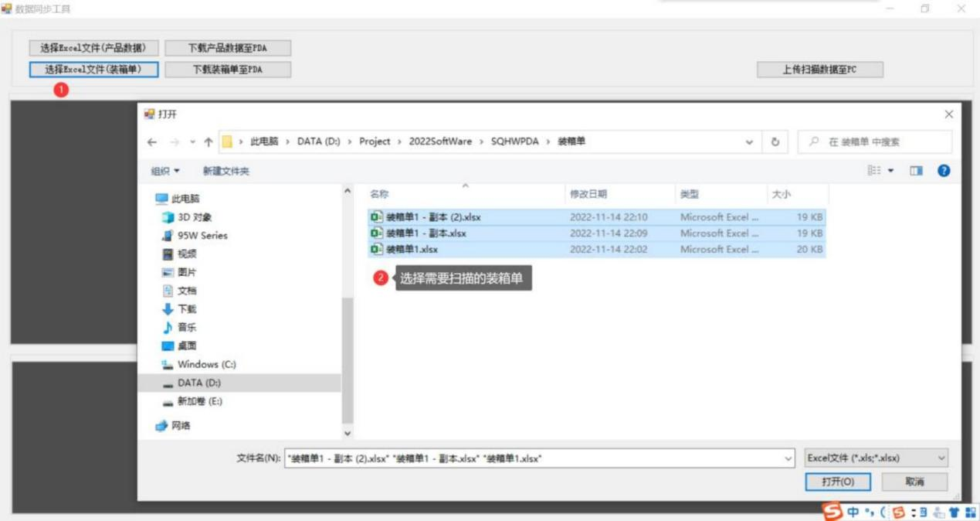Click Sogou input method icon in tray

pos(832,512)
